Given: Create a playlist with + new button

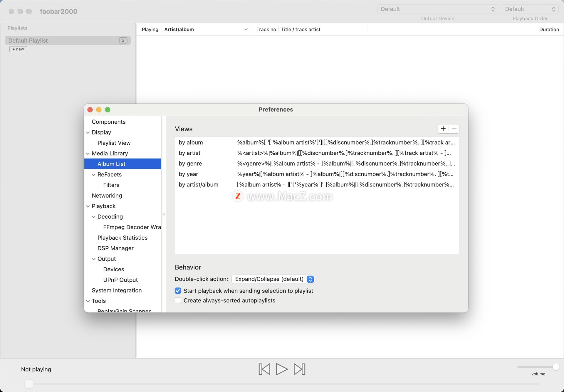Looking at the screenshot, I should [x=18, y=49].
